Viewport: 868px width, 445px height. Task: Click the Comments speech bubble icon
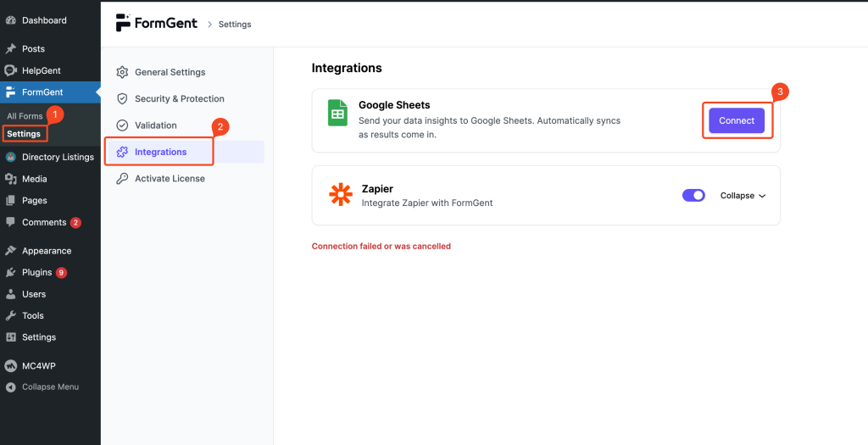click(10, 222)
